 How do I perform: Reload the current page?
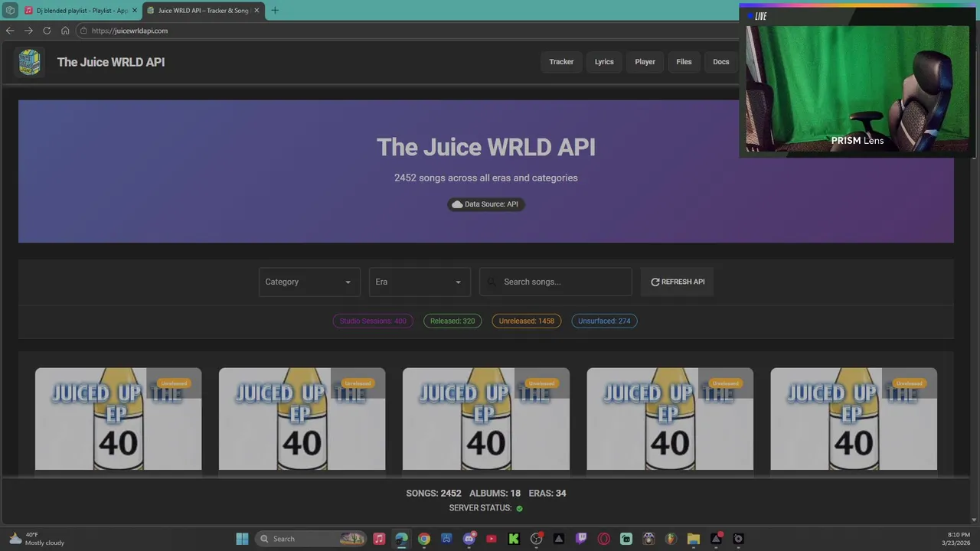point(47,31)
